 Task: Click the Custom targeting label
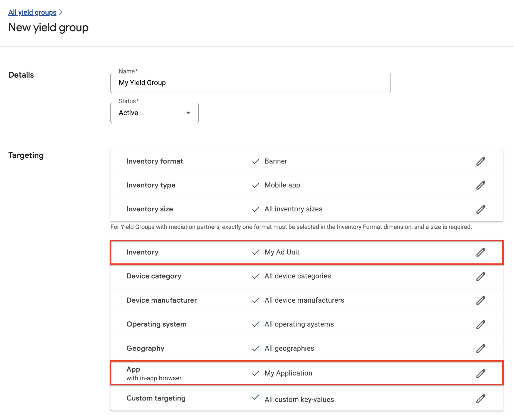tap(156, 398)
